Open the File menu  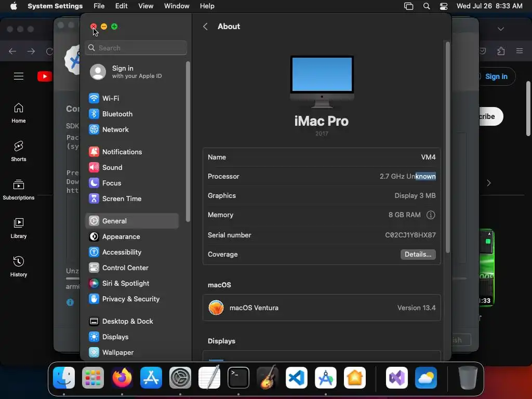pos(99,6)
